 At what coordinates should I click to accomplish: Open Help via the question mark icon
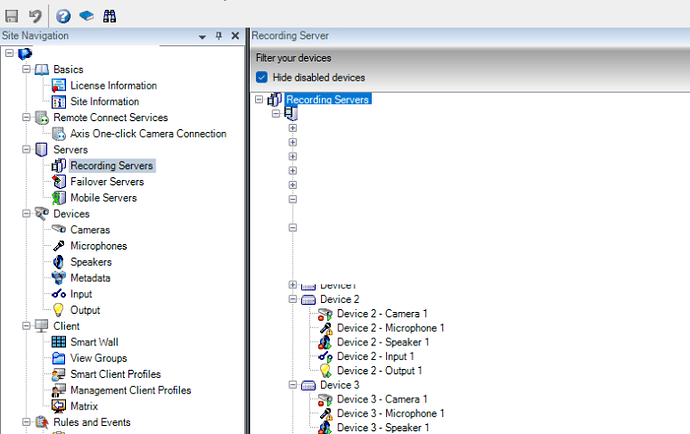tap(63, 16)
